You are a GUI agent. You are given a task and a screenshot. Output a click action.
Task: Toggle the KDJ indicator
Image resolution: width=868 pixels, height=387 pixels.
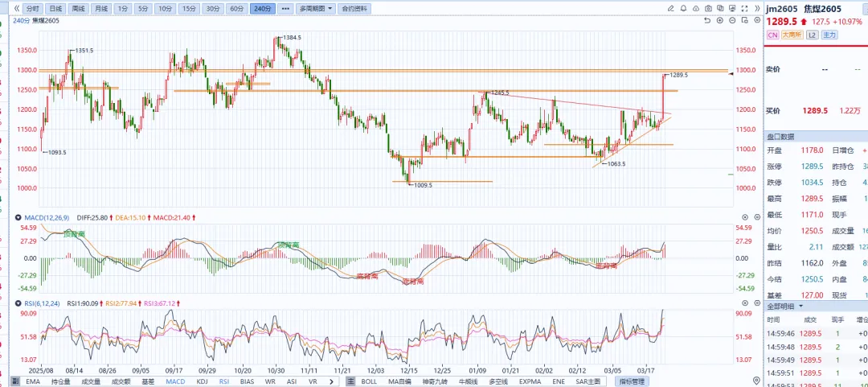pyautogui.click(x=202, y=381)
